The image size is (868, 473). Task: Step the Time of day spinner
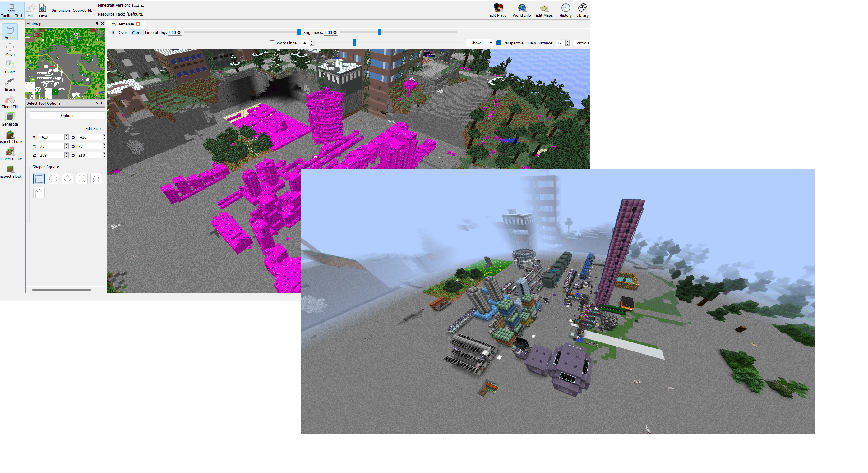179,32
